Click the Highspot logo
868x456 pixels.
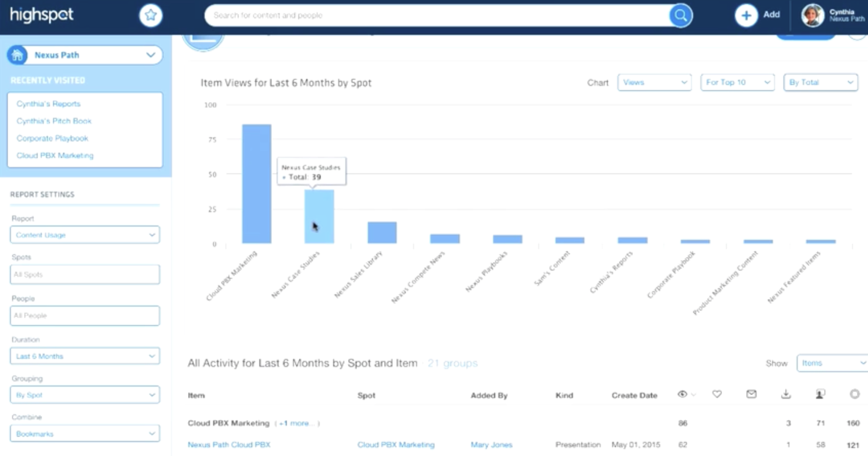tap(42, 15)
